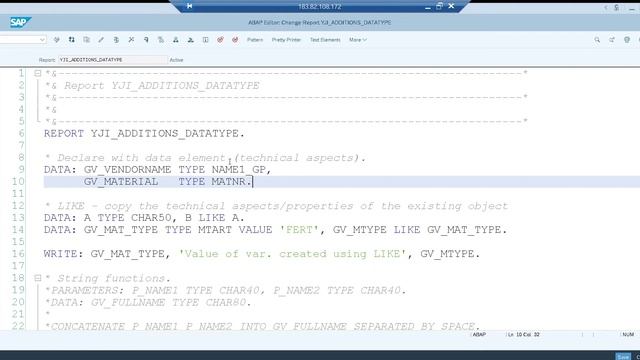Click the '*PARAMETERS: P_NAME1 TYPE CHAR40' line
This screenshot has height=360, width=640.
pos(225,290)
